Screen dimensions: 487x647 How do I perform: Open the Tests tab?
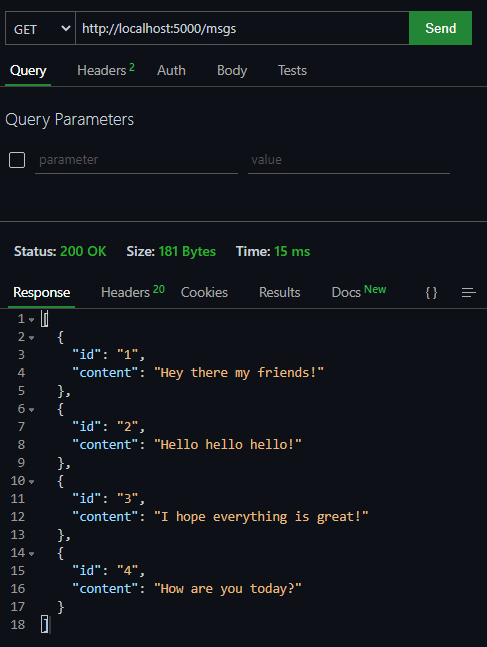pos(292,71)
